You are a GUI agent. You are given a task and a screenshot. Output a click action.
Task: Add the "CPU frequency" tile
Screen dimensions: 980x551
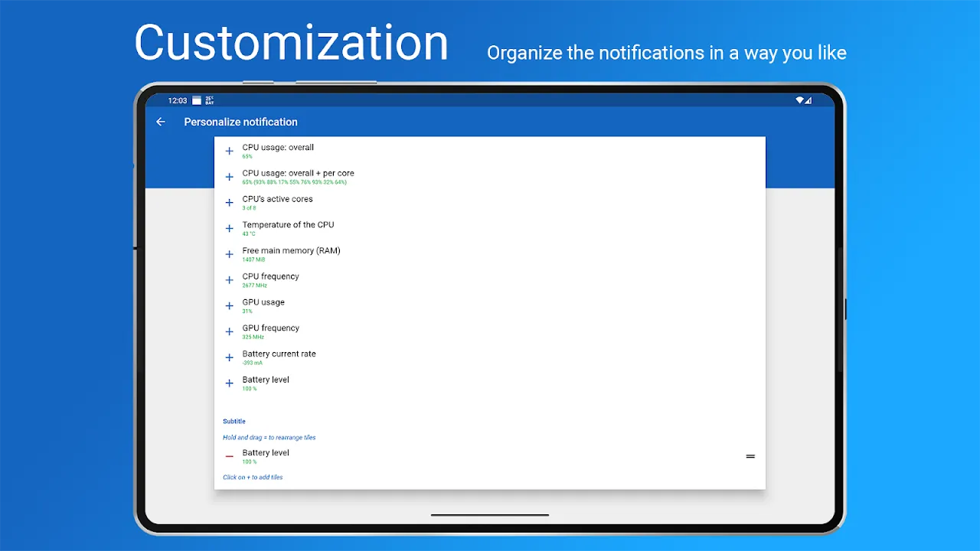click(229, 279)
